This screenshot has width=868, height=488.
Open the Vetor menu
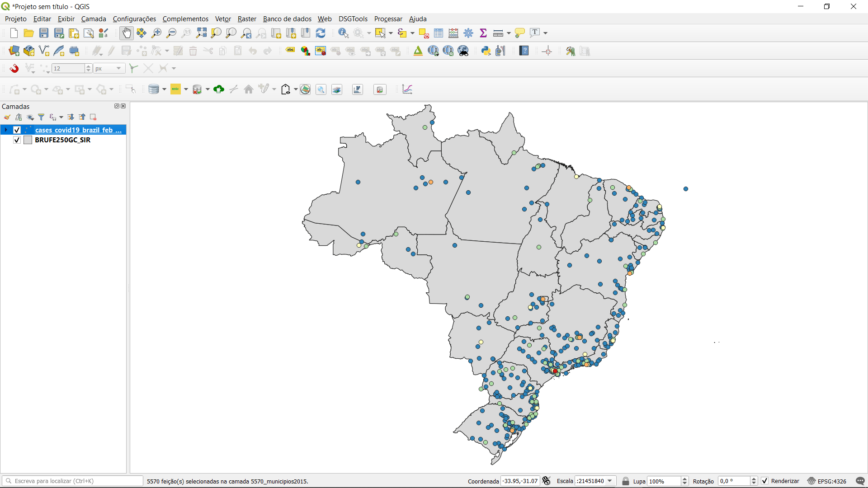223,19
